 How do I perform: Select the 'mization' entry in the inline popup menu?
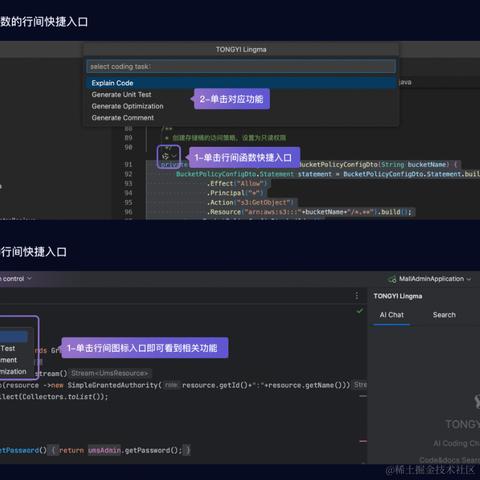tap(13, 372)
